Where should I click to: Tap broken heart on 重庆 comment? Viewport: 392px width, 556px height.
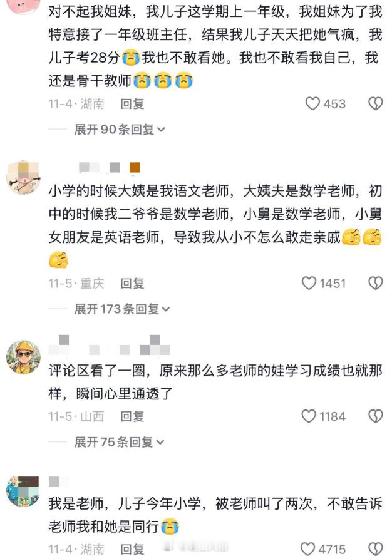point(375,283)
